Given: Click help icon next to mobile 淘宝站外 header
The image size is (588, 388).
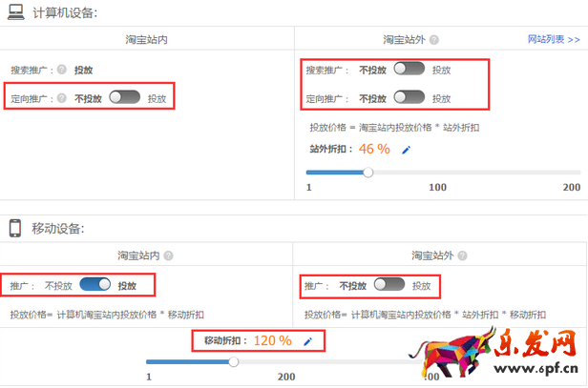Looking at the screenshot, I should click(x=462, y=256).
